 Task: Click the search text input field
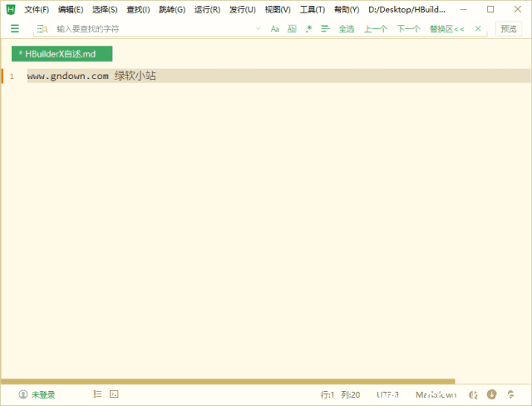click(150, 28)
